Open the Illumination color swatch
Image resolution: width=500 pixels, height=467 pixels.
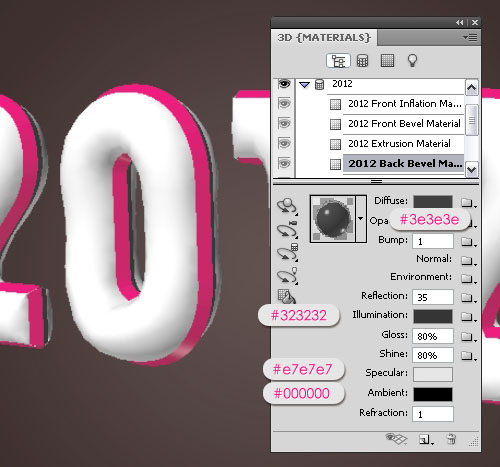(x=433, y=316)
